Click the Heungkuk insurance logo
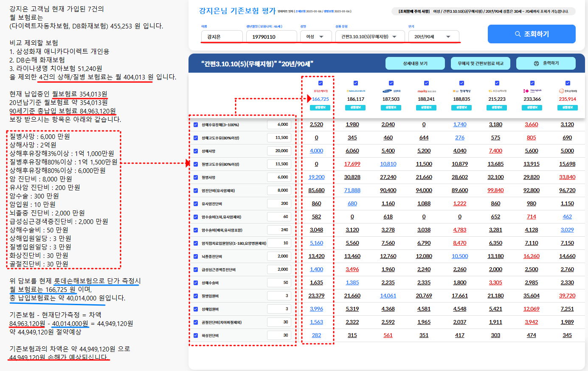Image resolution: width=588 pixels, height=371 pixels. coord(532,91)
